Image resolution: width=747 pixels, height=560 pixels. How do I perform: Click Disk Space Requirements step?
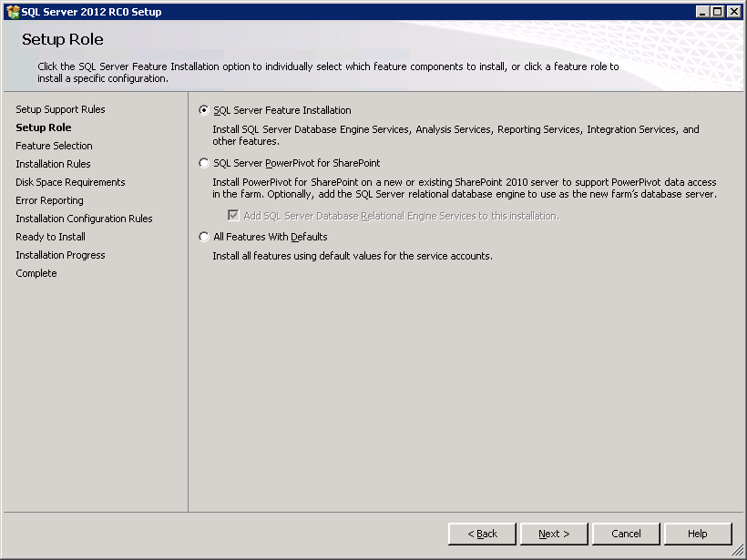(x=70, y=182)
